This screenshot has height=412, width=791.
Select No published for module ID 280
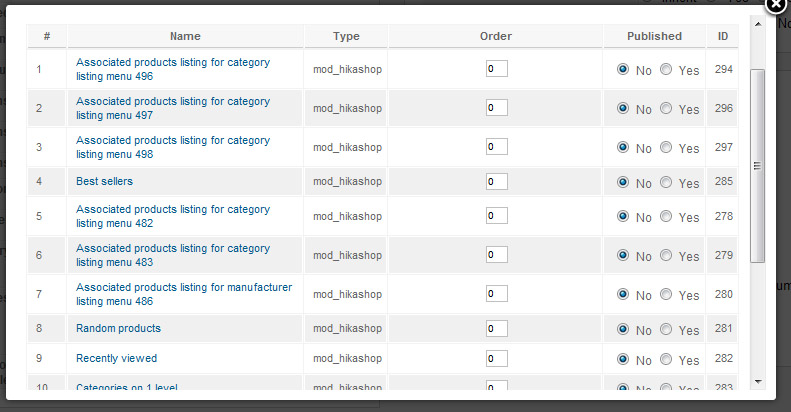point(623,293)
